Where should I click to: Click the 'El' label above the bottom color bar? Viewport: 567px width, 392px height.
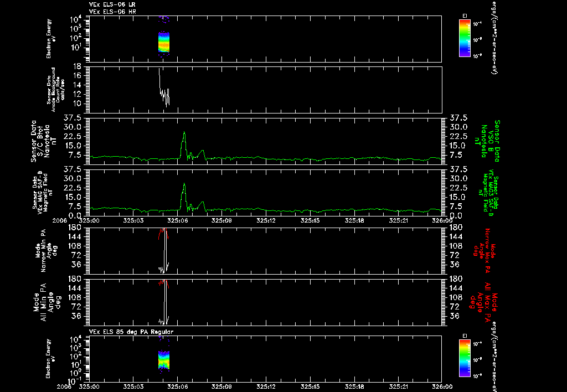(x=465, y=336)
